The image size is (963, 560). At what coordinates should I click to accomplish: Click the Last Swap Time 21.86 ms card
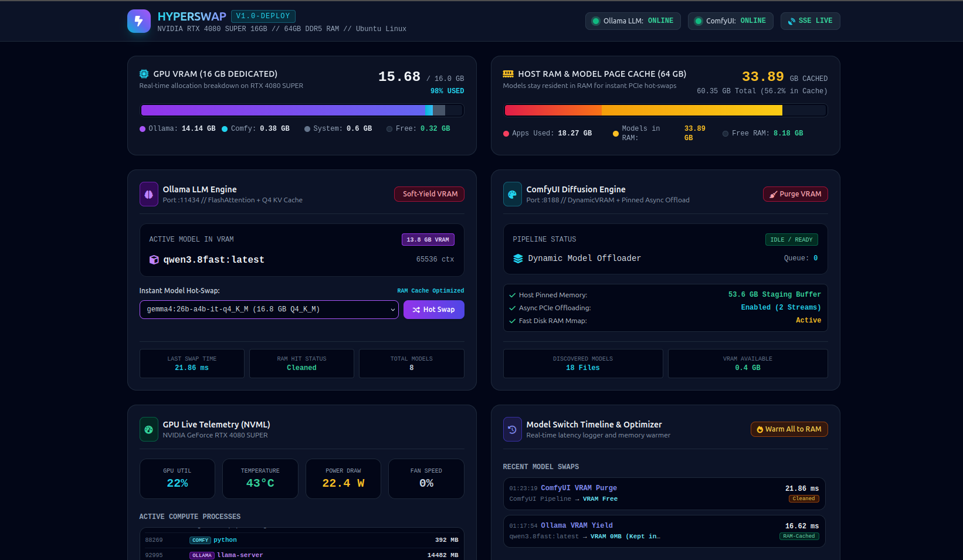click(x=192, y=364)
